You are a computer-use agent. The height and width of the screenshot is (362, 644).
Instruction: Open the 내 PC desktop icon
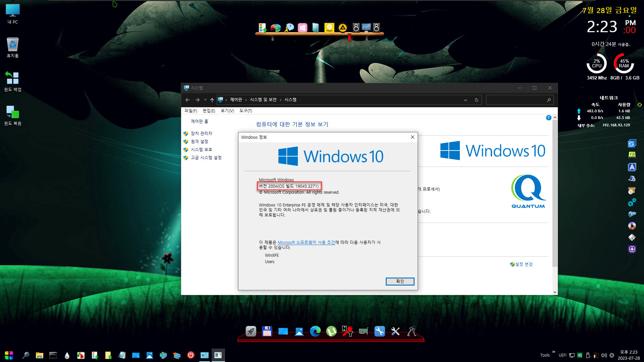click(13, 14)
